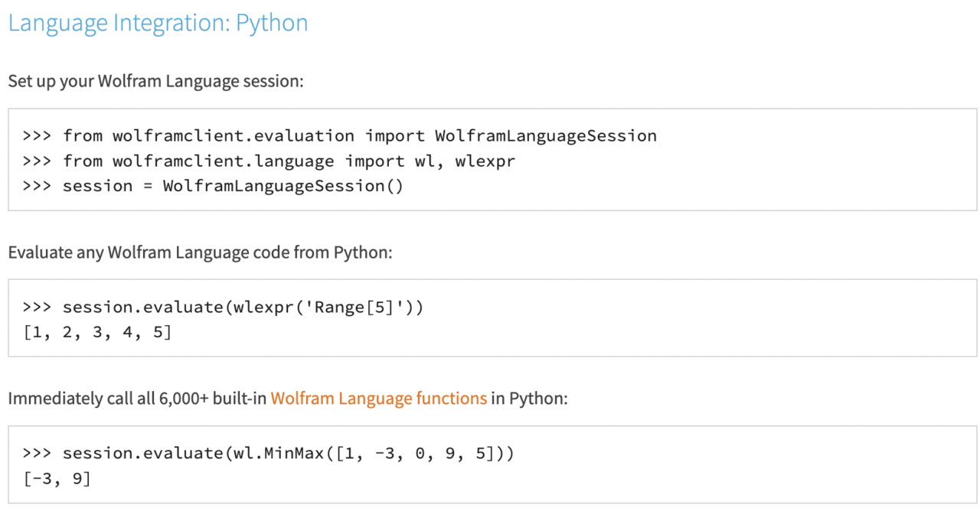
Task: Click the "Immediately call all 6,000+ built-in" text
Action: [136, 398]
